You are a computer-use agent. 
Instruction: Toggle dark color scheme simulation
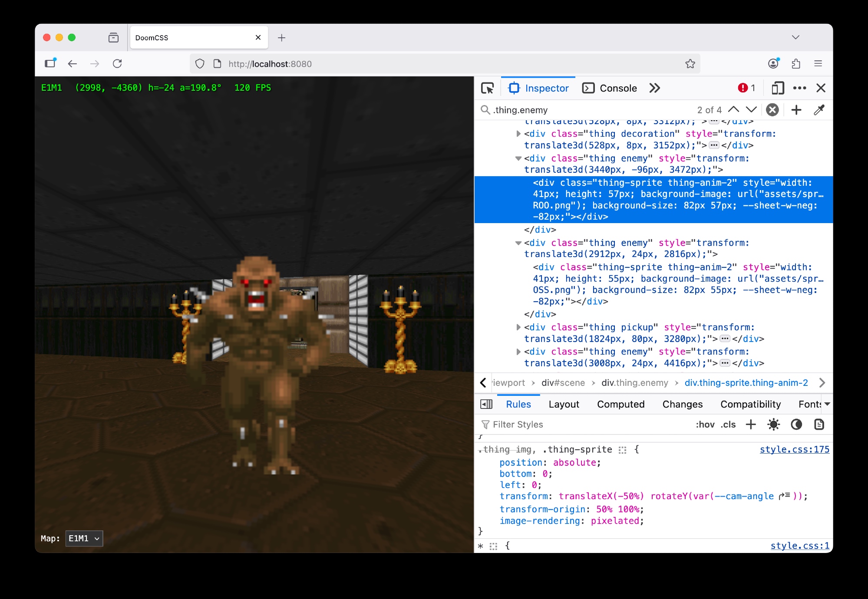pyautogui.click(x=796, y=424)
